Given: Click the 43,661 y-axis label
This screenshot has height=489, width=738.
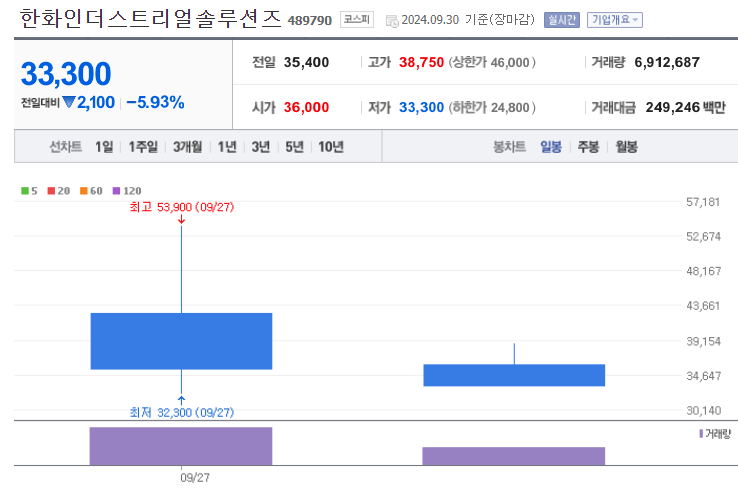Looking at the screenshot, I should tap(703, 306).
